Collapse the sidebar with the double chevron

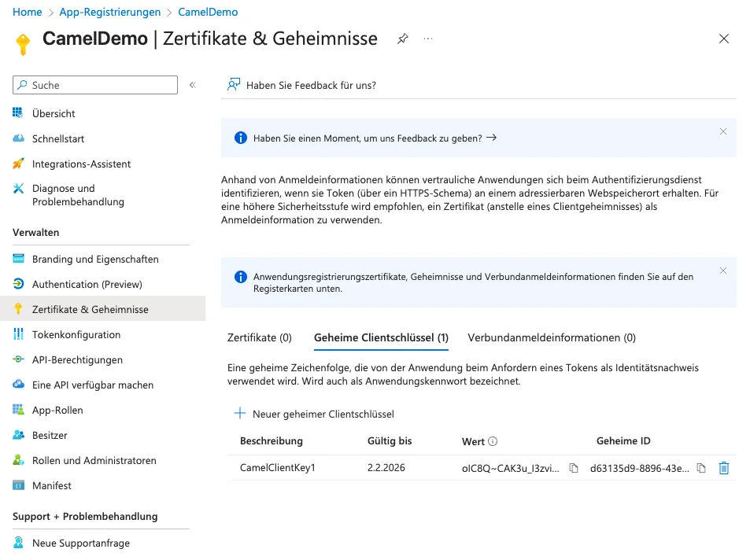193,85
